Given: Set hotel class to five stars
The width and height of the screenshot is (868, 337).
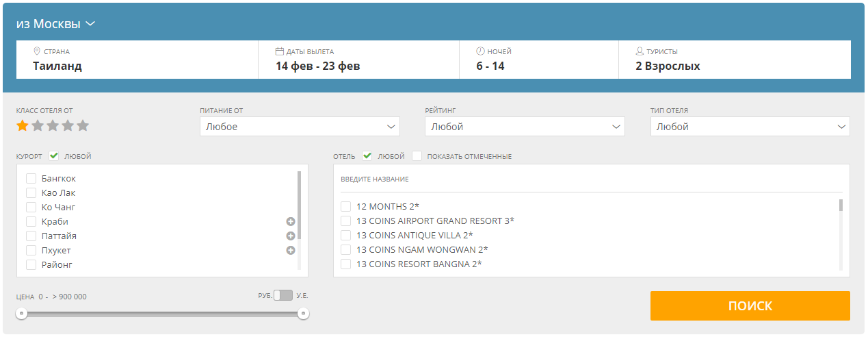Looking at the screenshot, I should coord(83,126).
